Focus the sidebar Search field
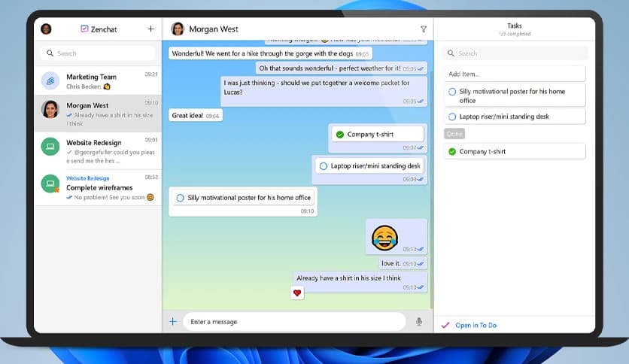The height and width of the screenshot is (364, 629). click(x=98, y=53)
